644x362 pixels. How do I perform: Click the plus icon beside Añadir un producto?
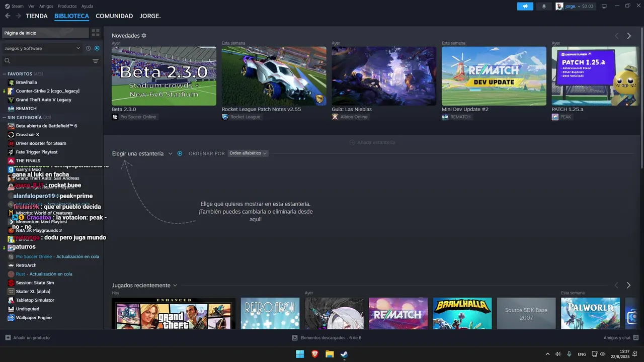8,338
